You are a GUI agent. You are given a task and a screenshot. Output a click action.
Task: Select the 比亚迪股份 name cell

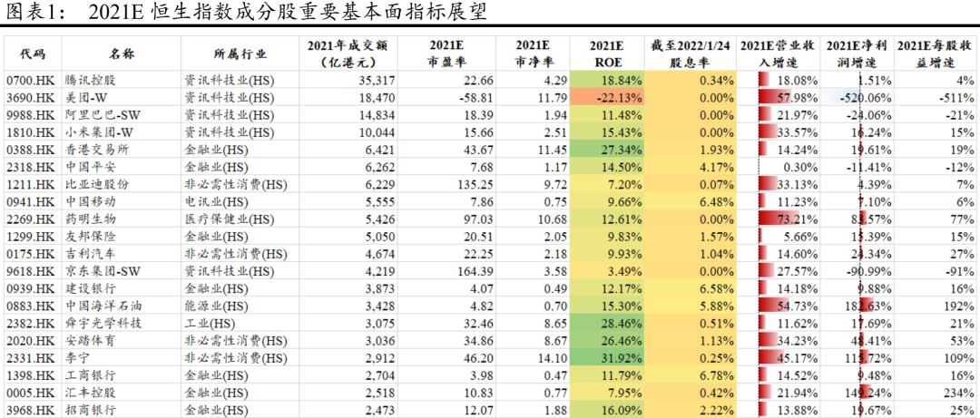[97, 186]
